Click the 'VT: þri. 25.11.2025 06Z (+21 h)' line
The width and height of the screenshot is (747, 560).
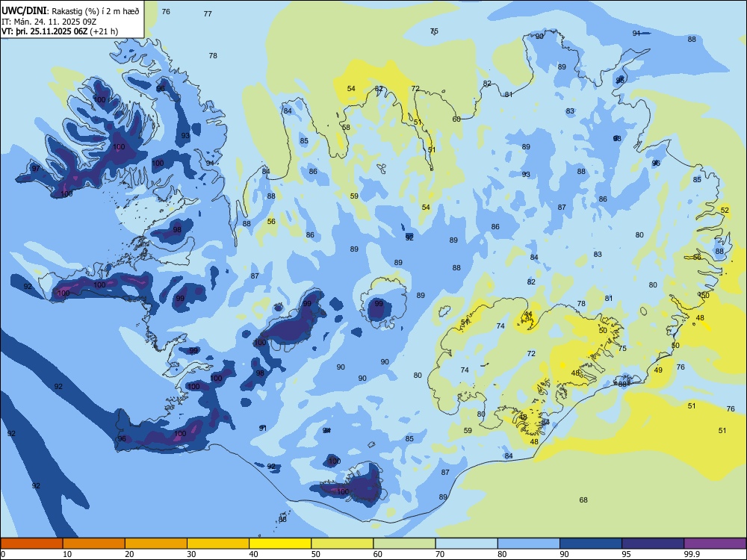coord(60,31)
